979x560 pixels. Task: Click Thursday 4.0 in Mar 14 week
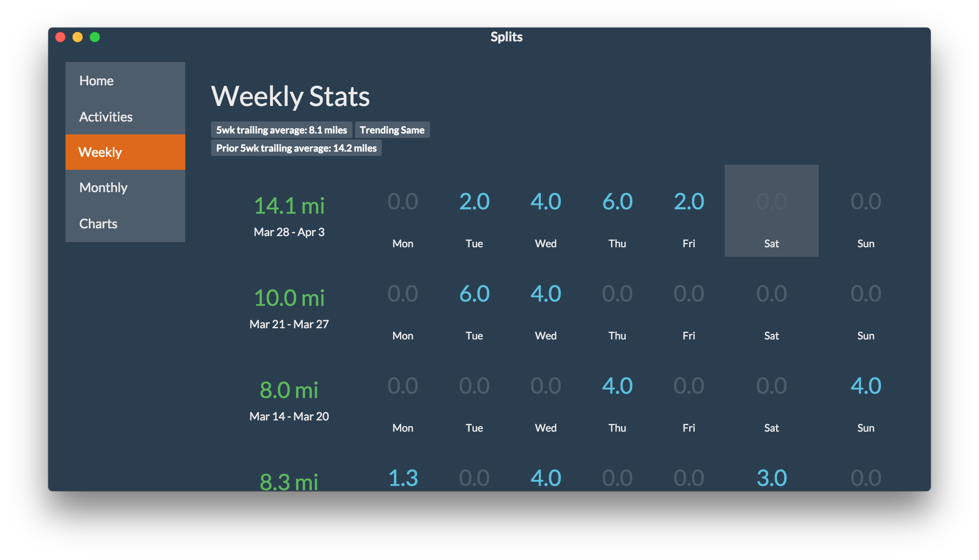click(x=617, y=386)
